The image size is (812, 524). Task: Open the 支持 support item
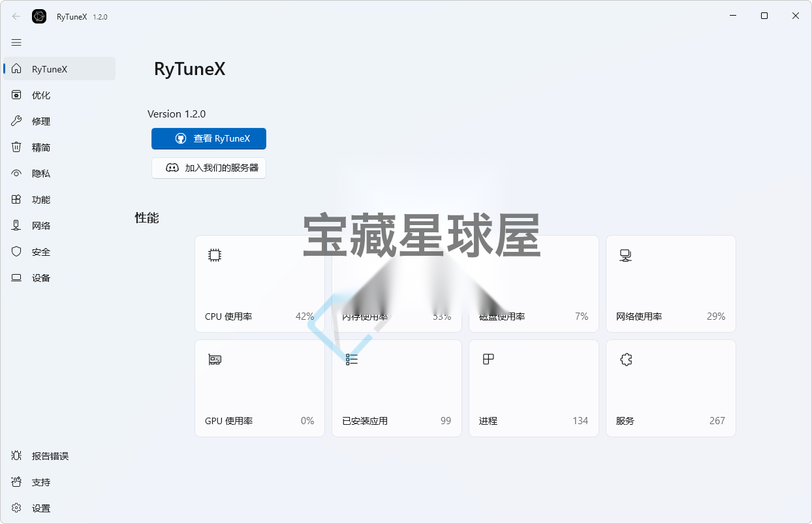(x=59, y=482)
